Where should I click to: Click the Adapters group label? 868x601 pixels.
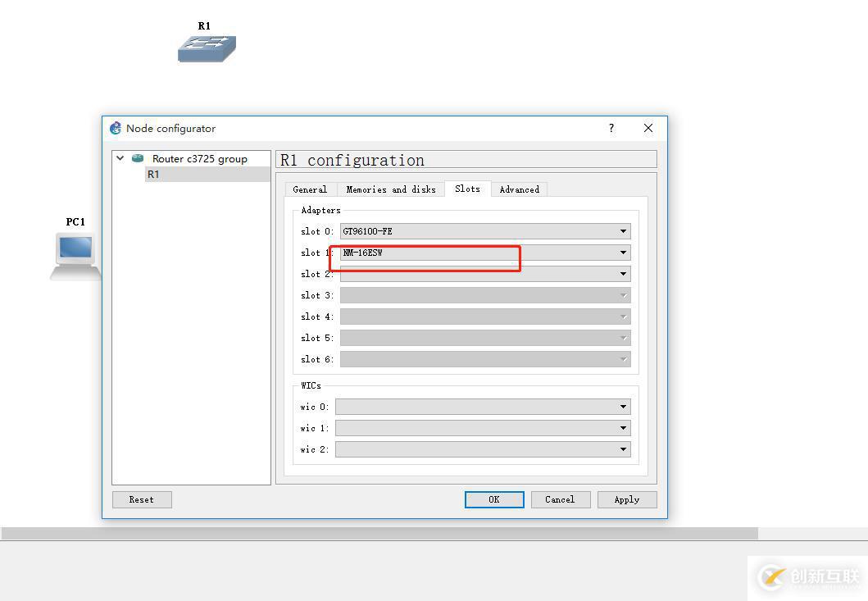click(x=320, y=210)
